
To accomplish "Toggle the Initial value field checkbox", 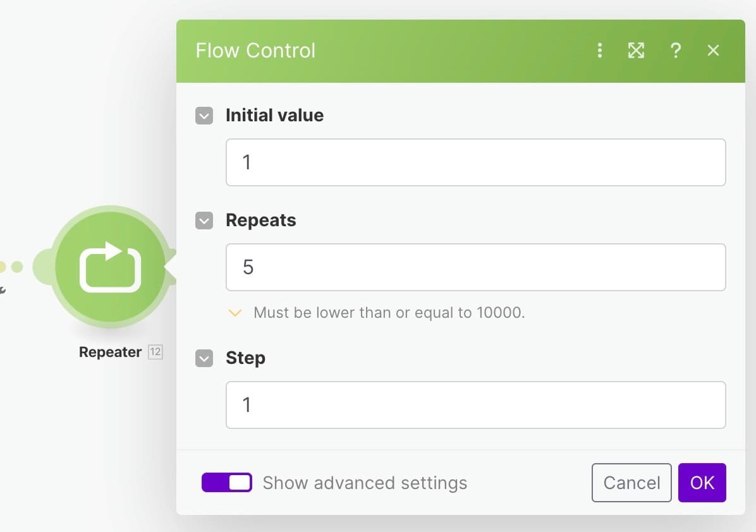I will tap(204, 116).
